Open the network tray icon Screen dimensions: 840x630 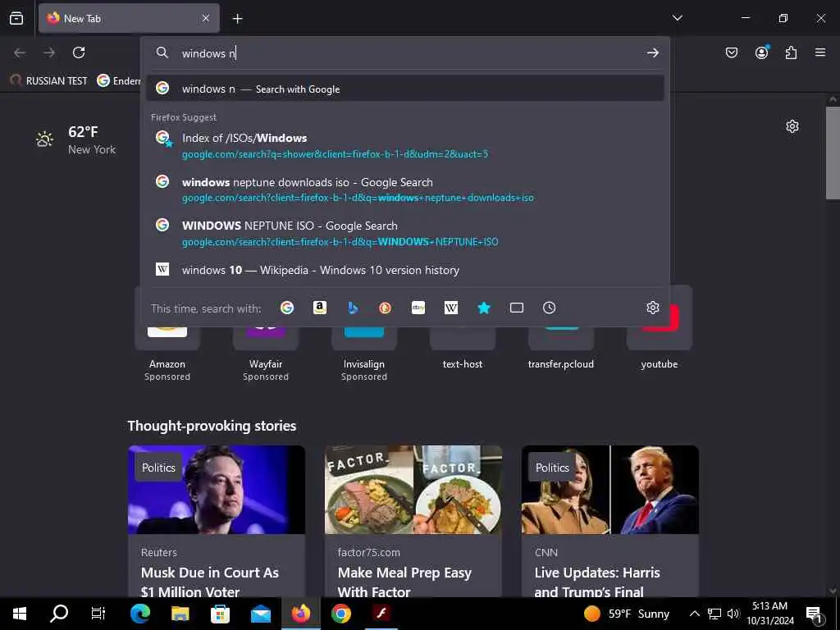coord(714,614)
